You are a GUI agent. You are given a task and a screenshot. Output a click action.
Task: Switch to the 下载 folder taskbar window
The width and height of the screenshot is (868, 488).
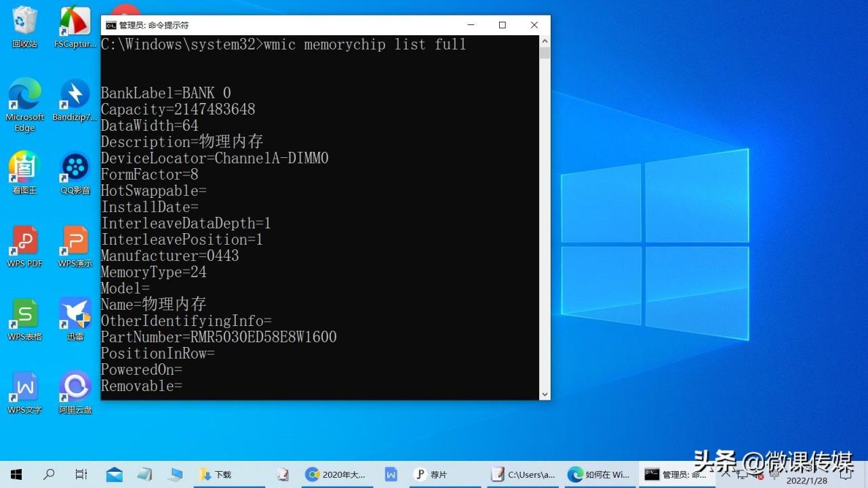click(x=216, y=474)
